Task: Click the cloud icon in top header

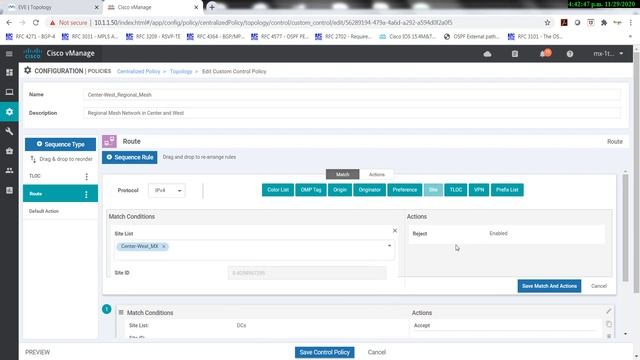Action: tap(487, 54)
